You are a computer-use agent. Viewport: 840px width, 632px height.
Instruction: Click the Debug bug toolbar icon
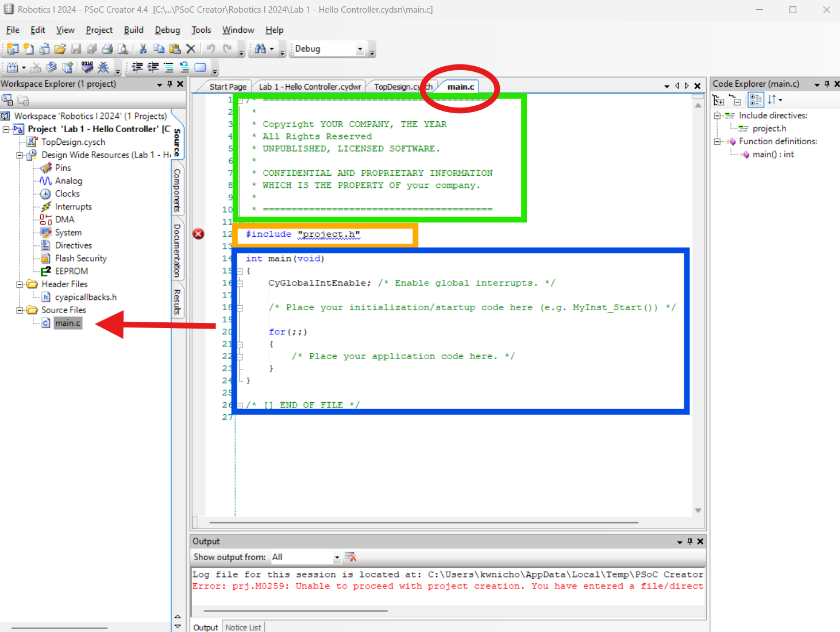coord(103,67)
